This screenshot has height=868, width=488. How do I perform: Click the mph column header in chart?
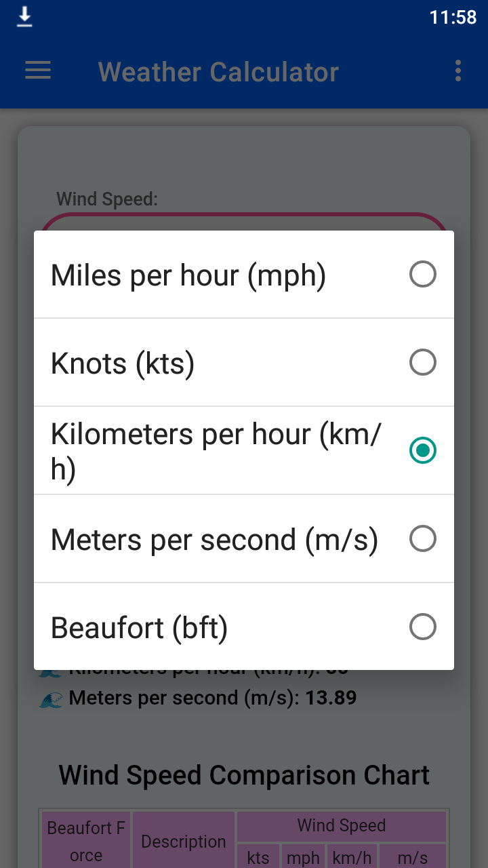point(302,857)
